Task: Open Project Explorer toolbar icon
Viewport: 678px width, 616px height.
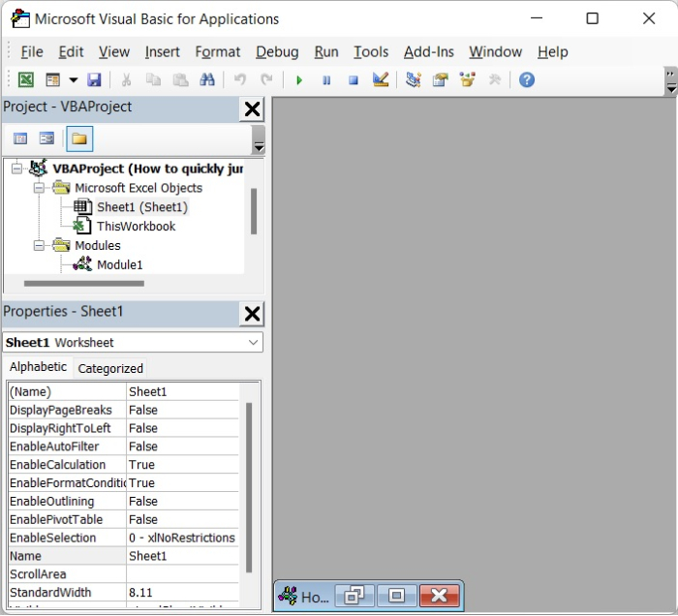Action: coord(414,80)
